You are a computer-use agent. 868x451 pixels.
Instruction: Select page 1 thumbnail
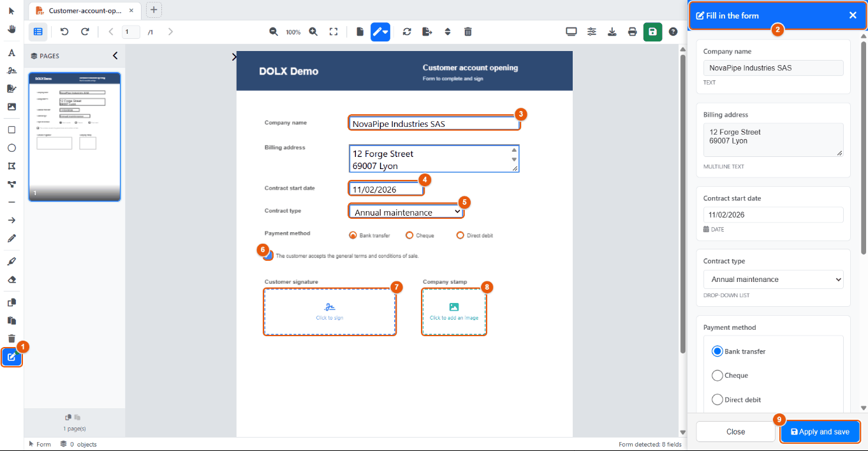pyautogui.click(x=75, y=137)
